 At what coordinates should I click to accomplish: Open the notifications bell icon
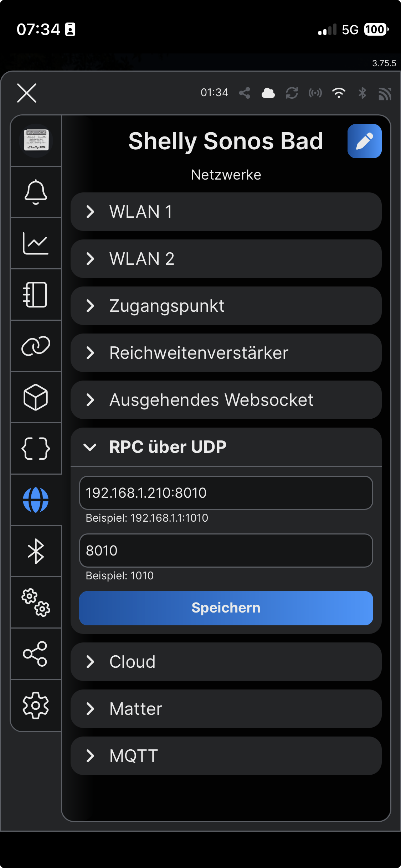[x=36, y=192]
